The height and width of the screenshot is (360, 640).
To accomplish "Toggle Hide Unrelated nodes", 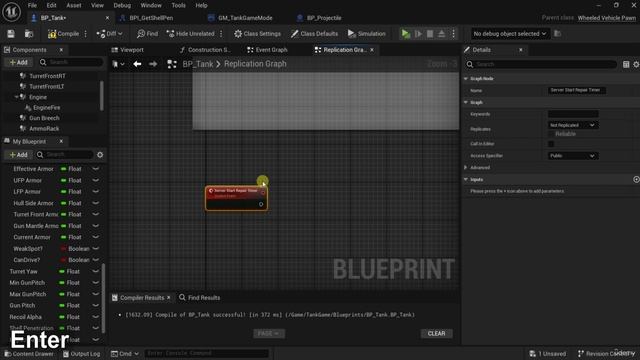I will tap(190, 34).
